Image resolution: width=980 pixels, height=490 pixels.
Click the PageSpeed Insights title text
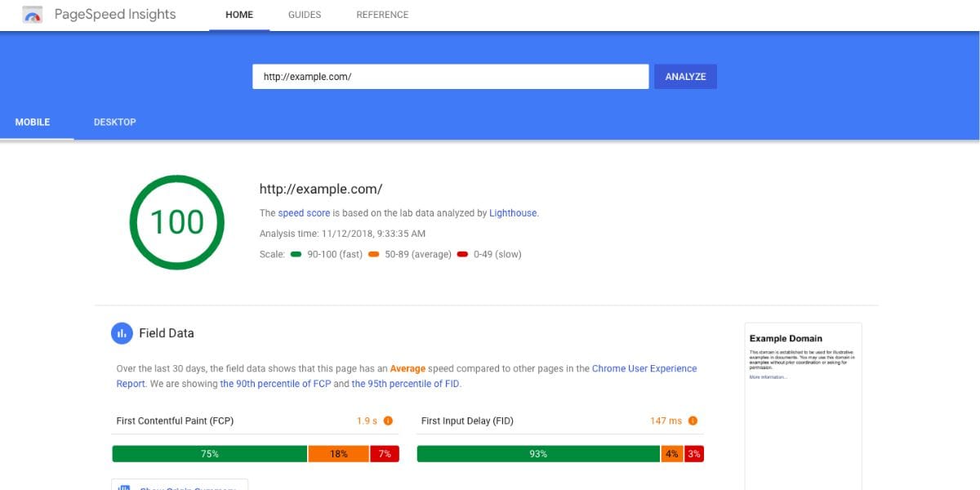(x=115, y=15)
